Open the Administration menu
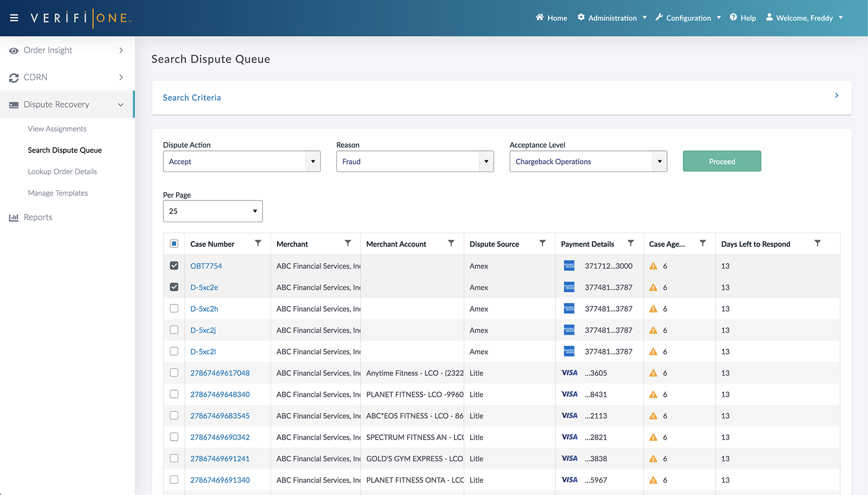This screenshot has width=868, height=495. tap(612, 18)
